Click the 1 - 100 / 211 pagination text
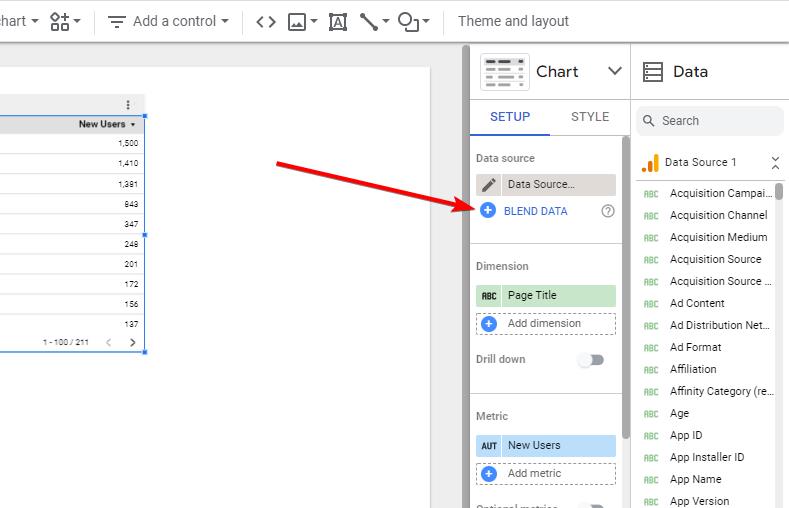Screen dimensions: 789x508 click(65, 343)
